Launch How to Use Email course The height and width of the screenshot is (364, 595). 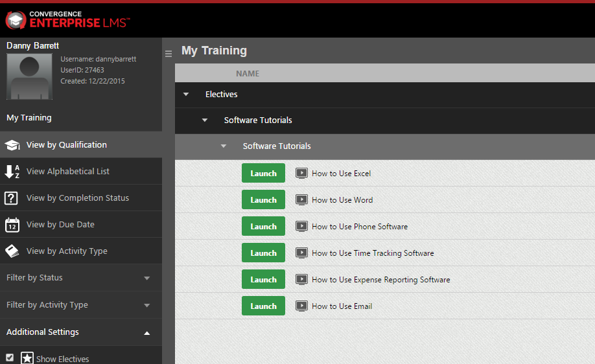[263, 306]
